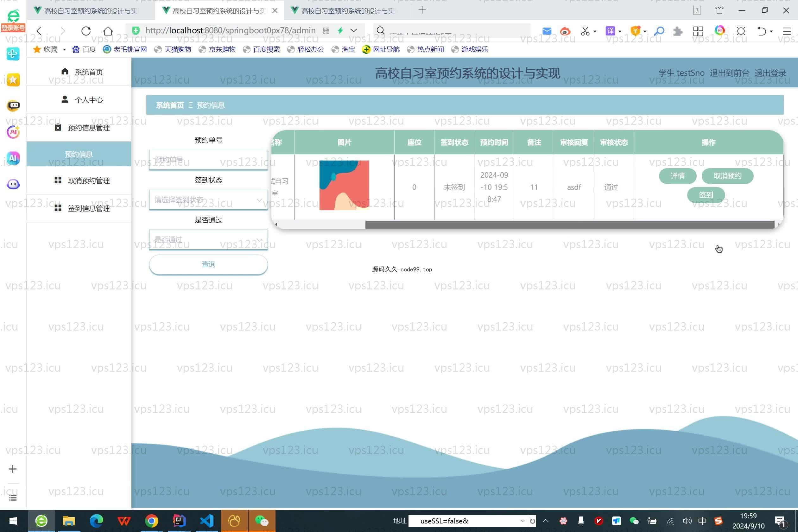Image resolution: width=798 pixels, height=532 pixels.
Task: Click the translate toolbar icon
Action: [610, 31]
